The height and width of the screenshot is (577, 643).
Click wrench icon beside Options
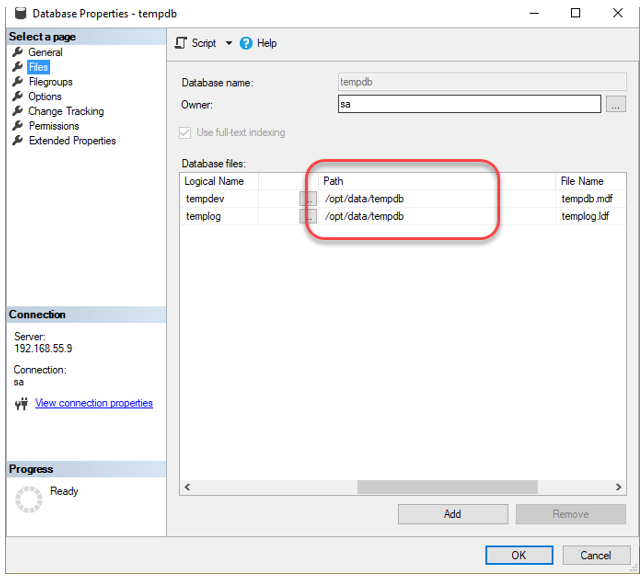point(18,97)
